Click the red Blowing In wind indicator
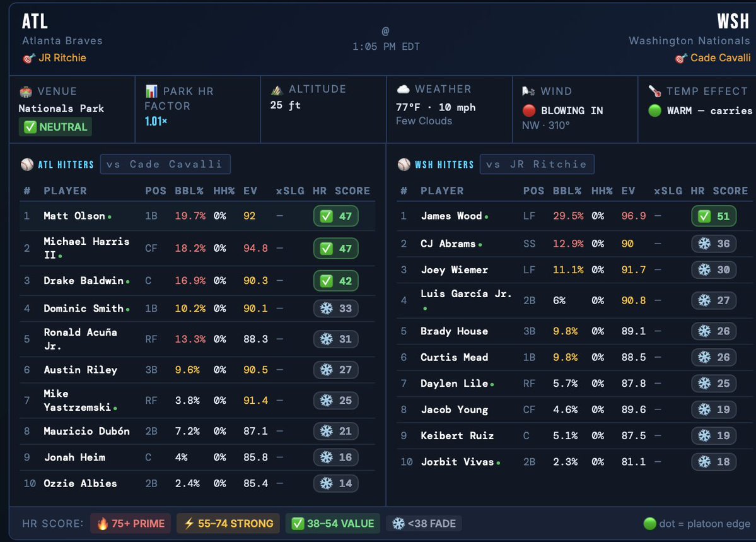The image size is (756, 542). 529,110
